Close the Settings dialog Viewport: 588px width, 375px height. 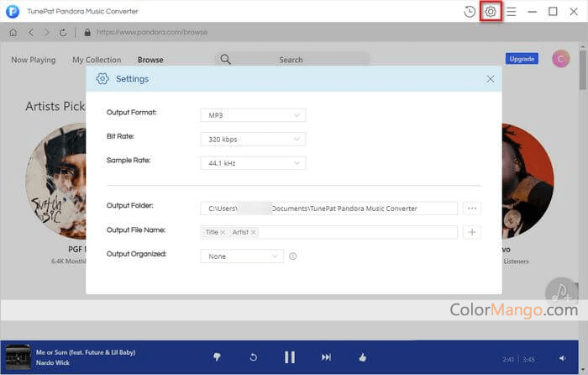(x=491, y=79)
